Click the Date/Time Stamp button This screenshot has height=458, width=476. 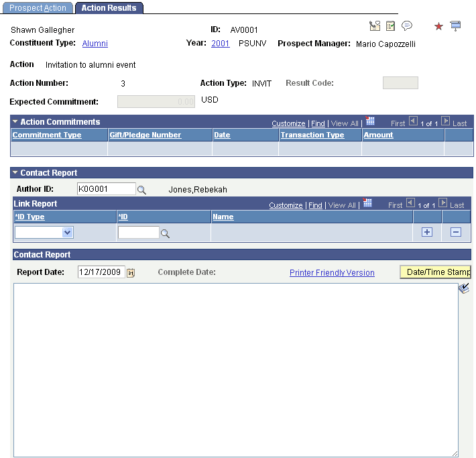(435, 272)
